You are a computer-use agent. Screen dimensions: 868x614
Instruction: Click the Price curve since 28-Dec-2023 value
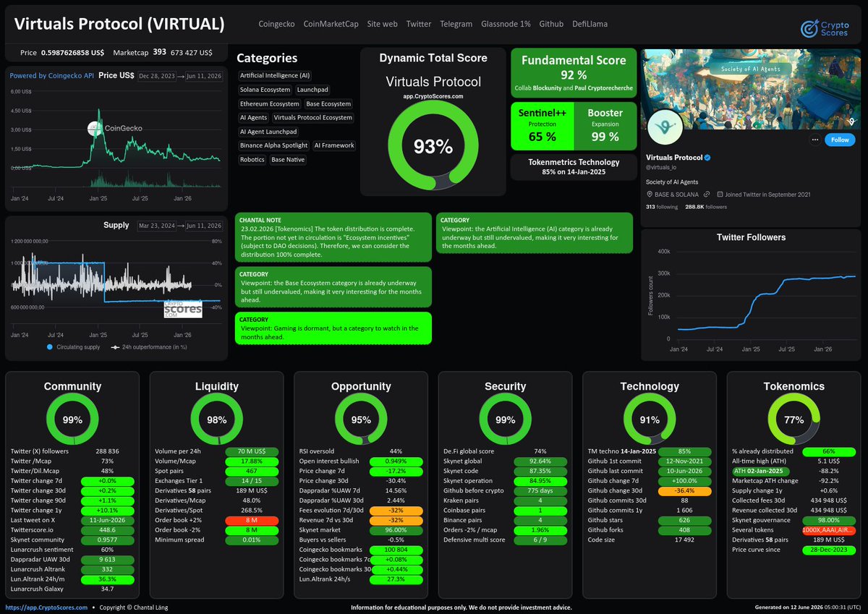[x=828, y=550]
